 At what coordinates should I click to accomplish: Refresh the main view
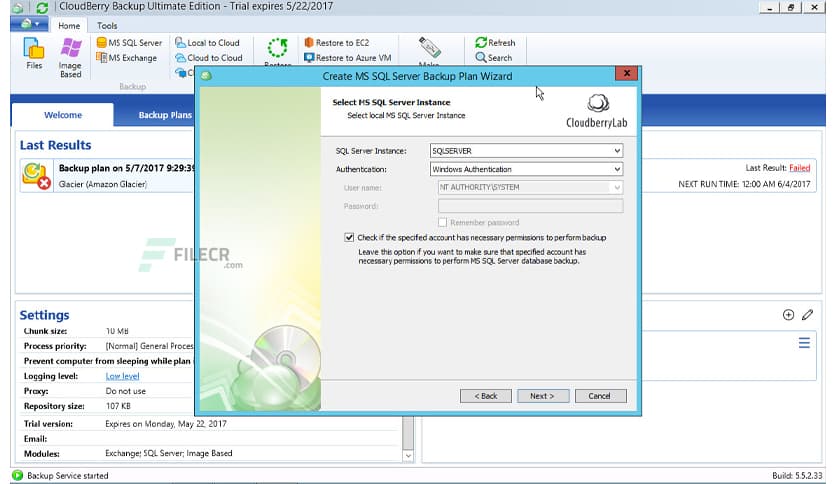point(495,43)
